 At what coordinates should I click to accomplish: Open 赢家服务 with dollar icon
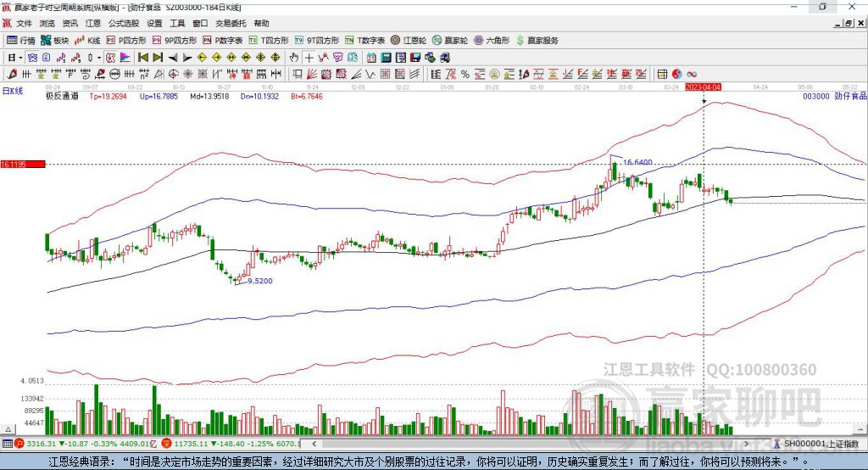pyautogui.click(x=537, y=41)
